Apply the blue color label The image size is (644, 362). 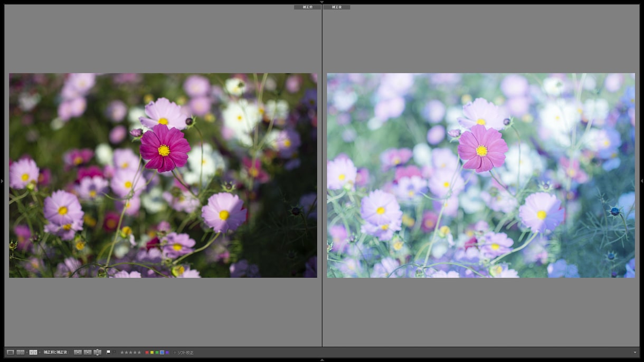point(162,353)
